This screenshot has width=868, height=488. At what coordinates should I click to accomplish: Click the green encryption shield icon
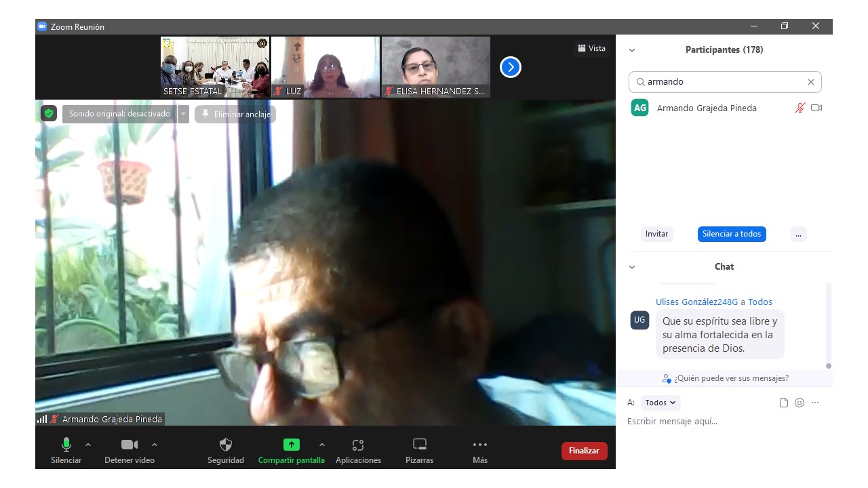[x=48, y=113]
